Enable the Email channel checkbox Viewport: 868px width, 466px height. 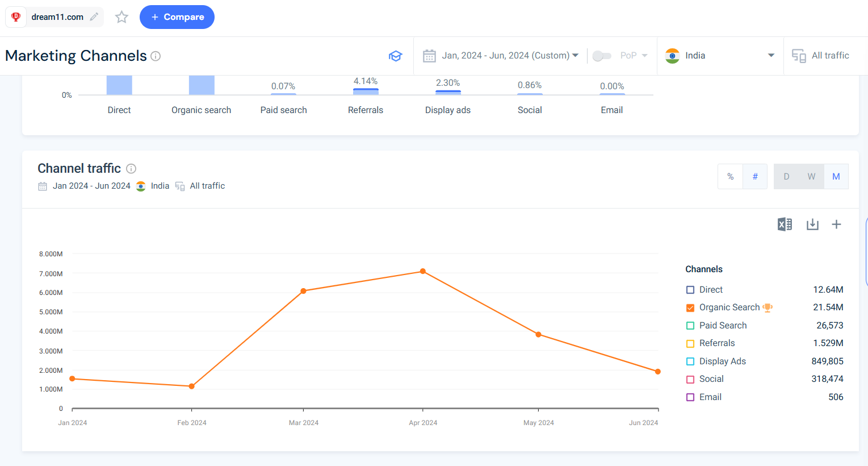pos(690,397)
